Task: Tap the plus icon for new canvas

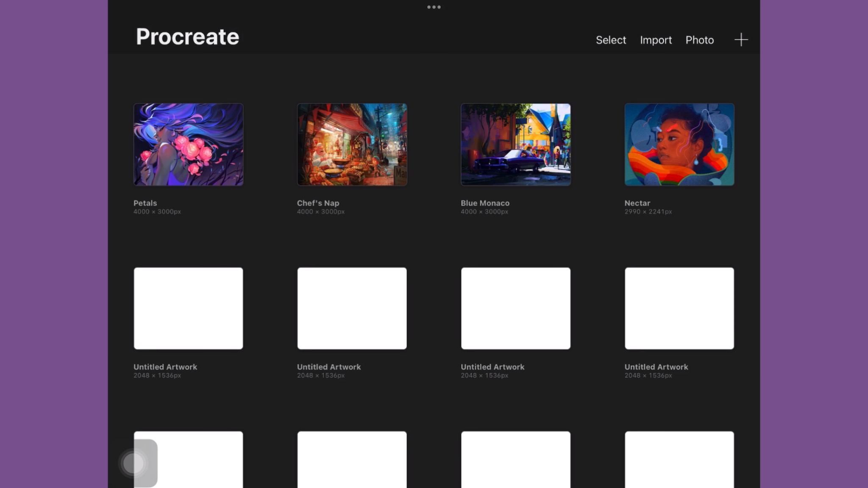Action: pos(741,40)
